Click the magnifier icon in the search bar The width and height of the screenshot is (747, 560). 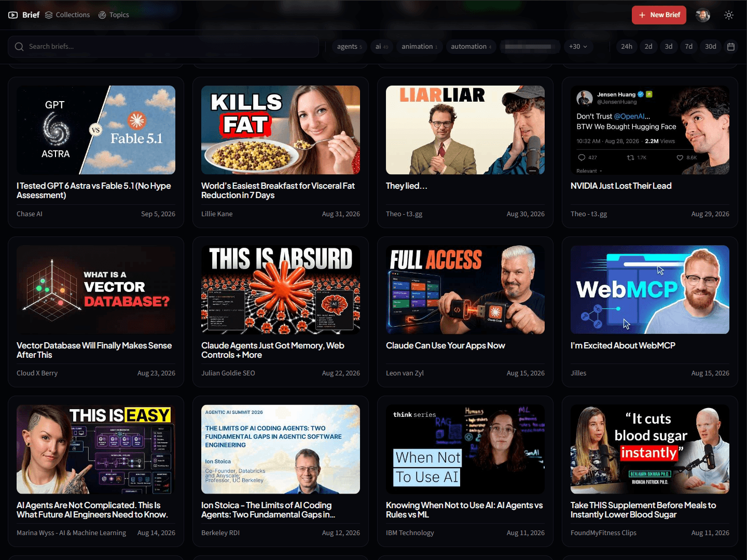[x=19, y=47]
